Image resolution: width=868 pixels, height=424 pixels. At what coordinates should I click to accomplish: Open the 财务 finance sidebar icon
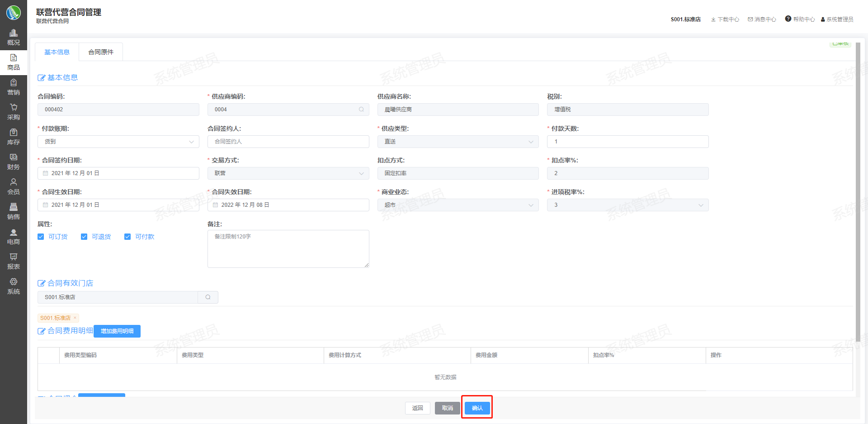14,157
